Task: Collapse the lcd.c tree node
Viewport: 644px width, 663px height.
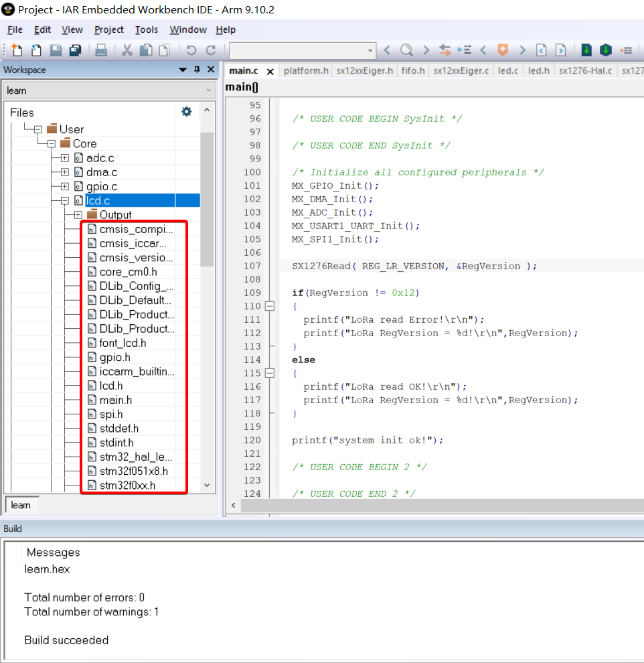Action: [x=65, y=200]
